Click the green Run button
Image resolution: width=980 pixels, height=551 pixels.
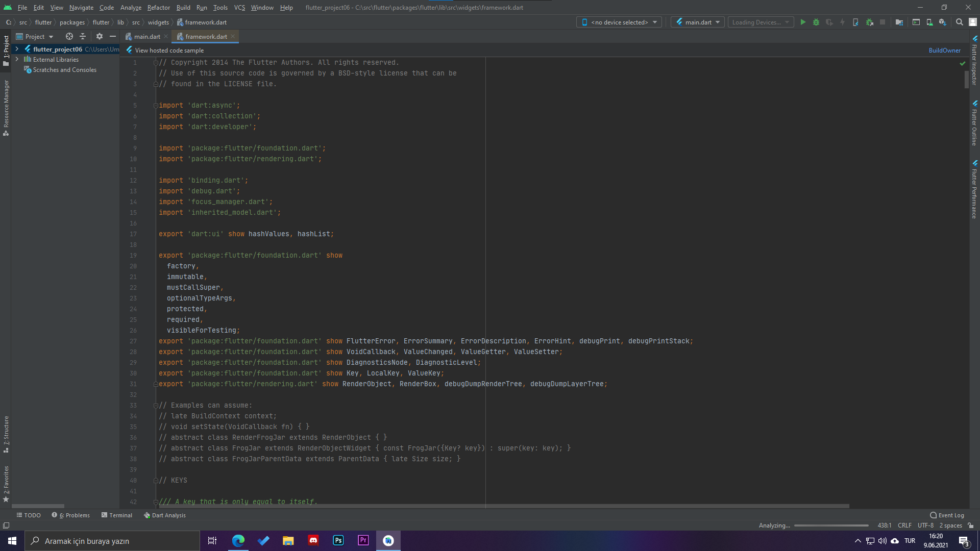click(803, 22)
